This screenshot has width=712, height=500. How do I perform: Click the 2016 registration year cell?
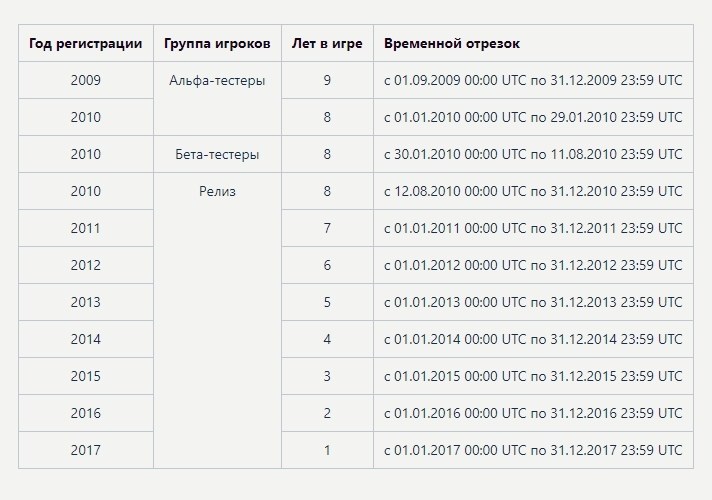tap(86, 414)
